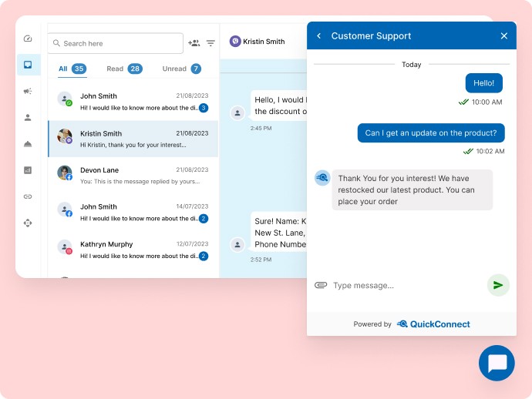Select the inbox icon in sidebar
This screenshot has height=399, width=532.
pos(28,65)
